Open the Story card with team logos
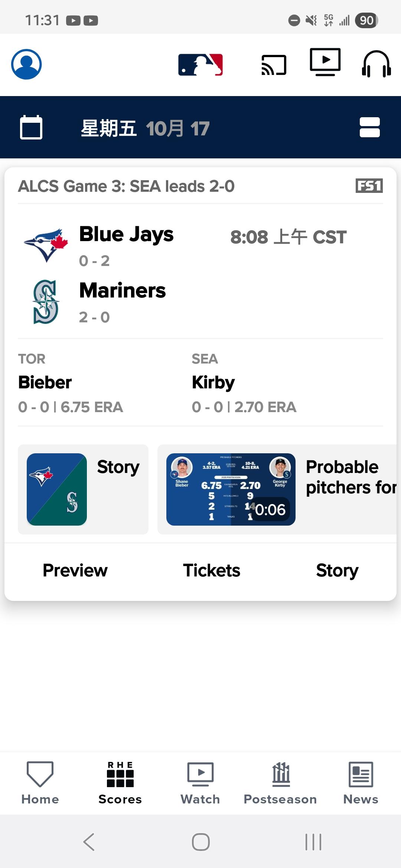The image size is (401, 868). point(83,489)
